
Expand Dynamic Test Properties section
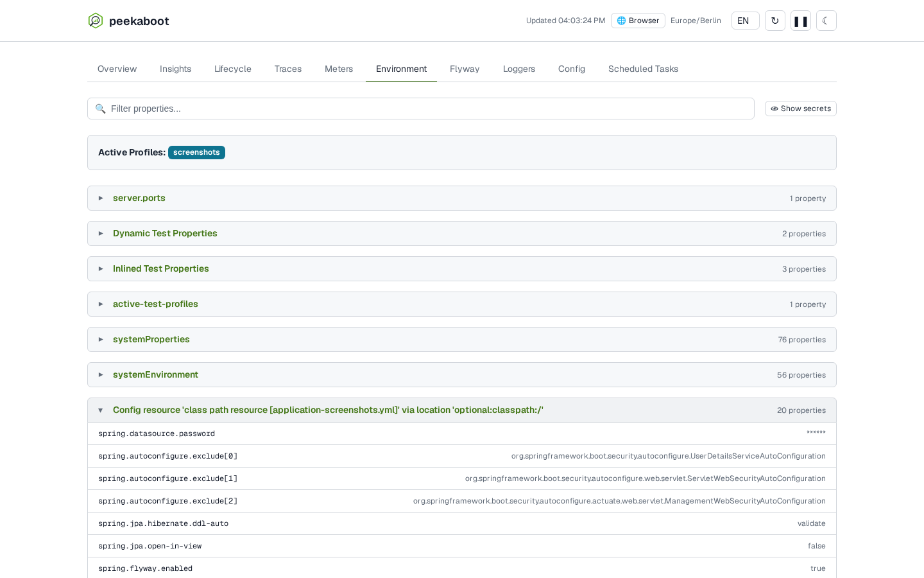462,233
